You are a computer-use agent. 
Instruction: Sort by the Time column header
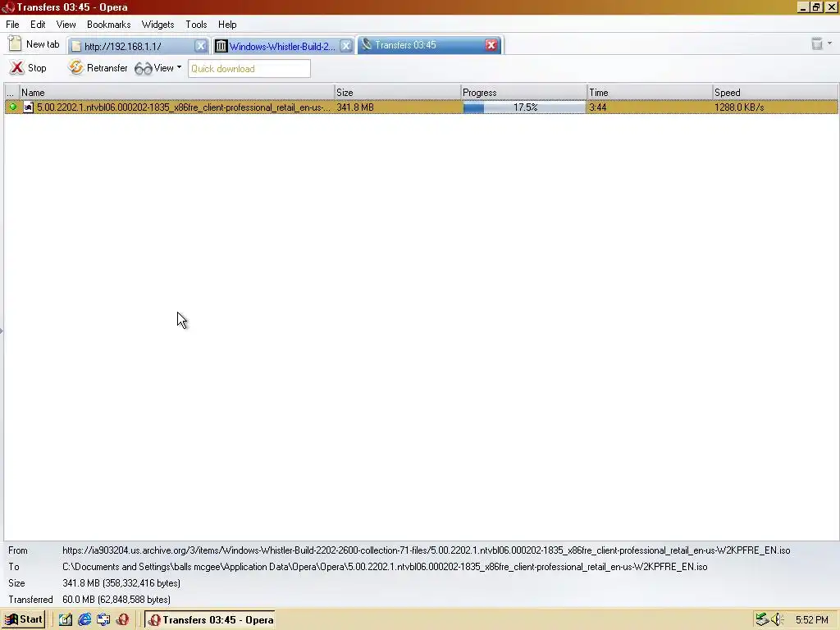coord(650,92)
